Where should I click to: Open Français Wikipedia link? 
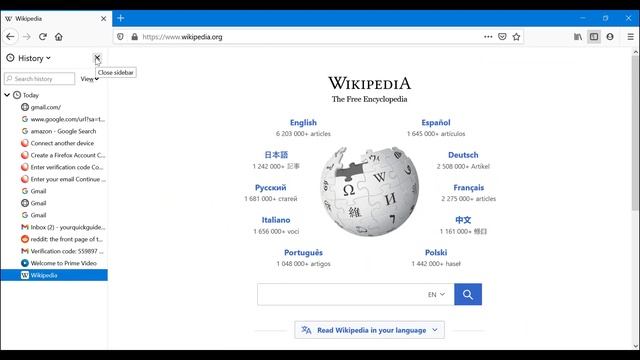tap(469, 188)
